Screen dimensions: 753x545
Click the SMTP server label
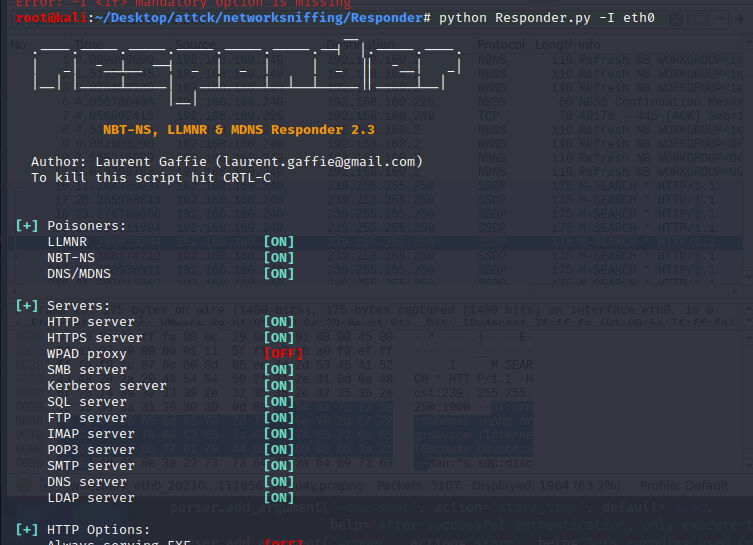(91, 465)
